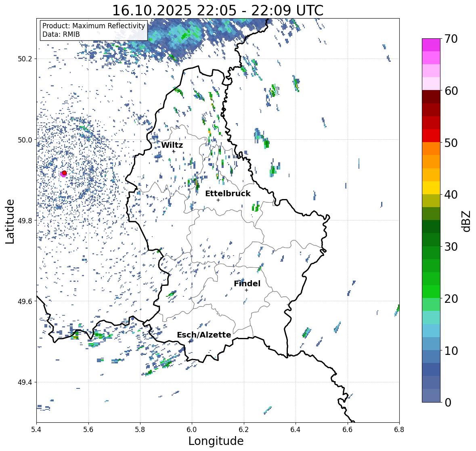Click the latitude tick label 49.8
The width and height of the screenshot is (476, 451).
coord(25,220)
